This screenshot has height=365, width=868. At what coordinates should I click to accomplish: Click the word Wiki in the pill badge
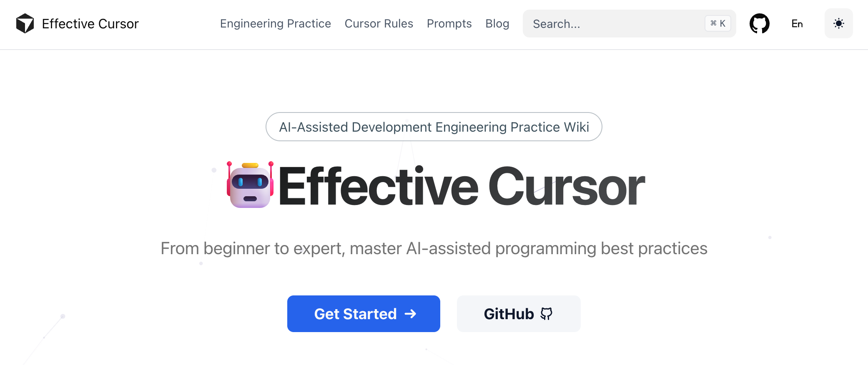[576, 127]
